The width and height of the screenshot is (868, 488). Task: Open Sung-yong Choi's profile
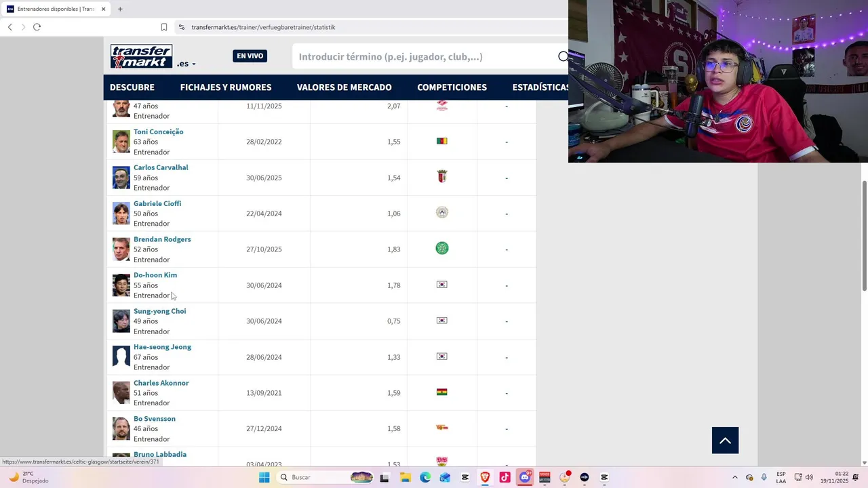(159, 311)
